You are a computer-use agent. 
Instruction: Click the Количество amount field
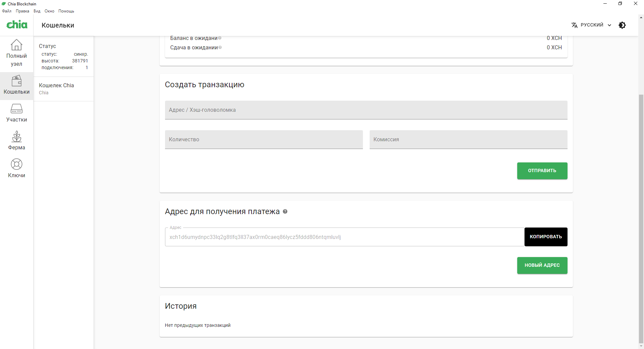(264, 140)
